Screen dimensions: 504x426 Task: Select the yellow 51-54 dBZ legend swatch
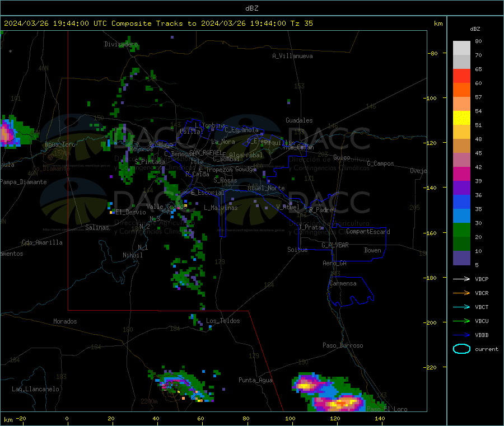point(461,118)
